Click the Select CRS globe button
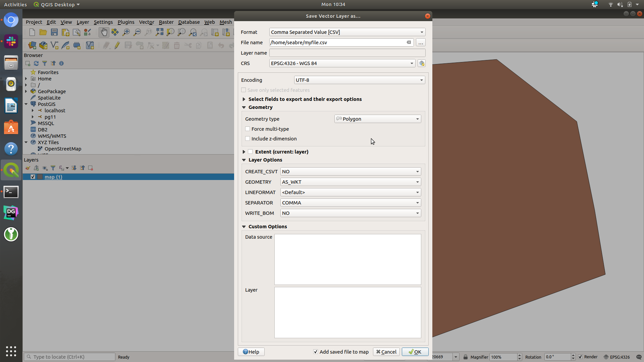This screenshot has width=644, height=362. tap(422, 63)
